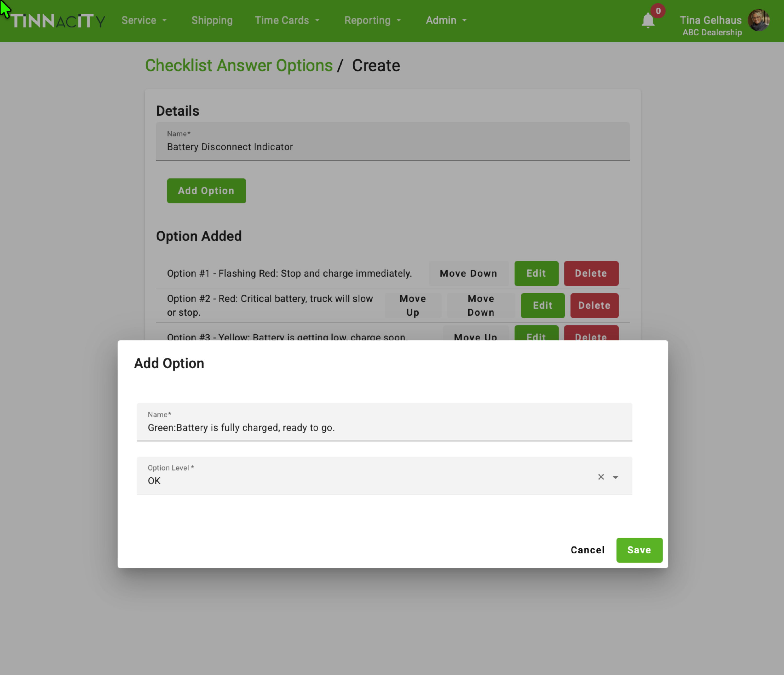Move Option #2 up
This screenshot has width=784, height=675.
tap(412, 306)
